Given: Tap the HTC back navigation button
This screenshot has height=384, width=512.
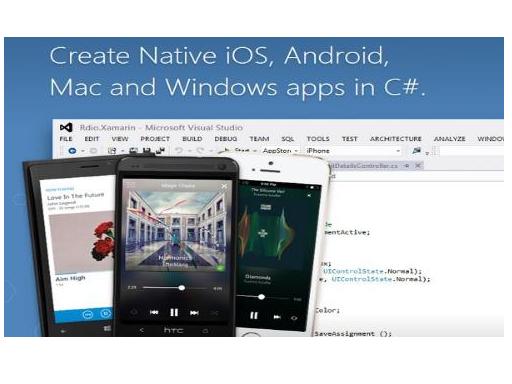Looking at the screenshot, I should [141, 330].
